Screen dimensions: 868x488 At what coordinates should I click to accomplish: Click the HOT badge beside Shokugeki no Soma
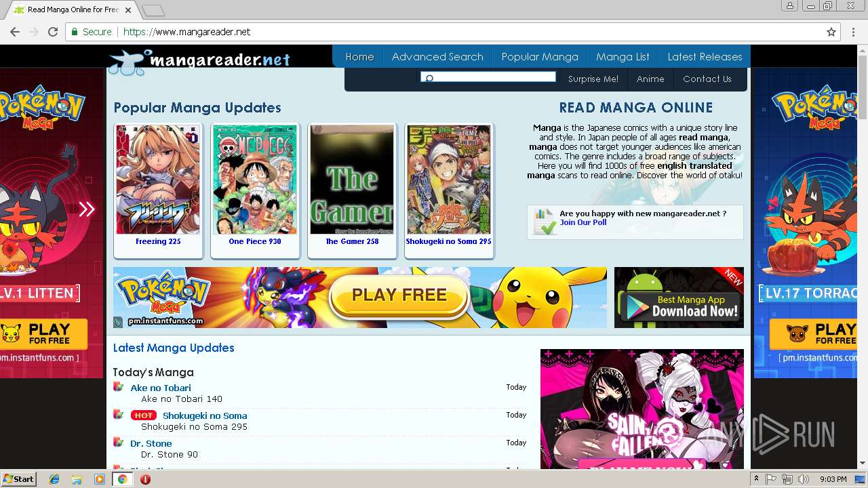[x=143, y=415]
